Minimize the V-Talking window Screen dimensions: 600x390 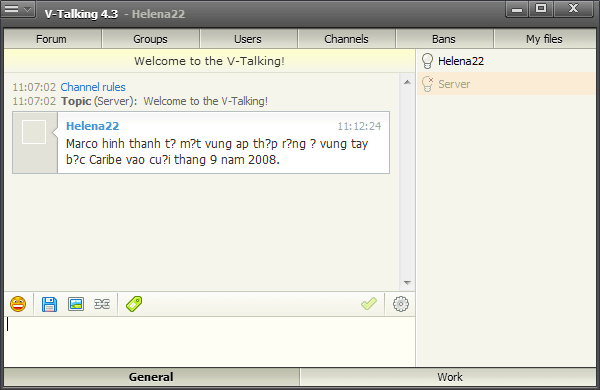517,9
